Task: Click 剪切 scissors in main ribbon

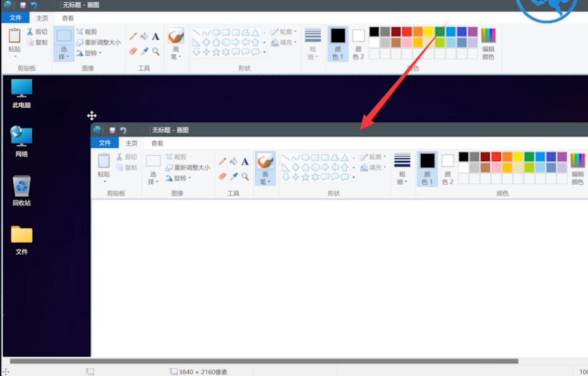Action: coord(37,32)
